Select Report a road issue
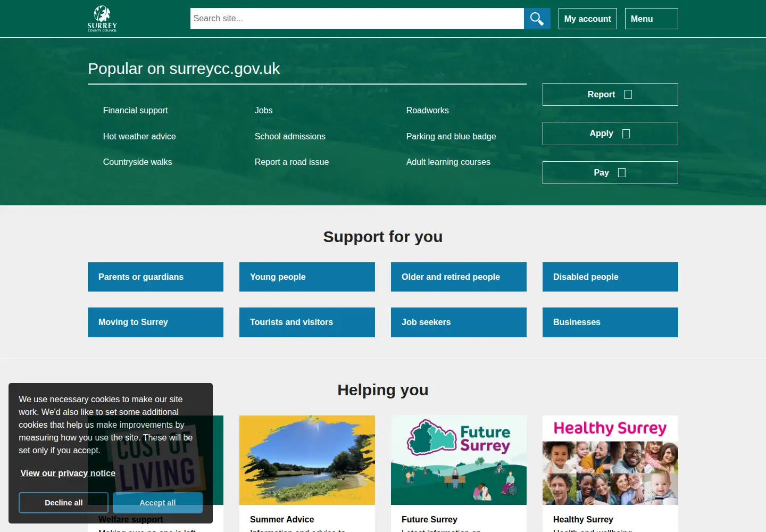Image resolution: width=766 pixels, height=532 pixels. point(292,162)
